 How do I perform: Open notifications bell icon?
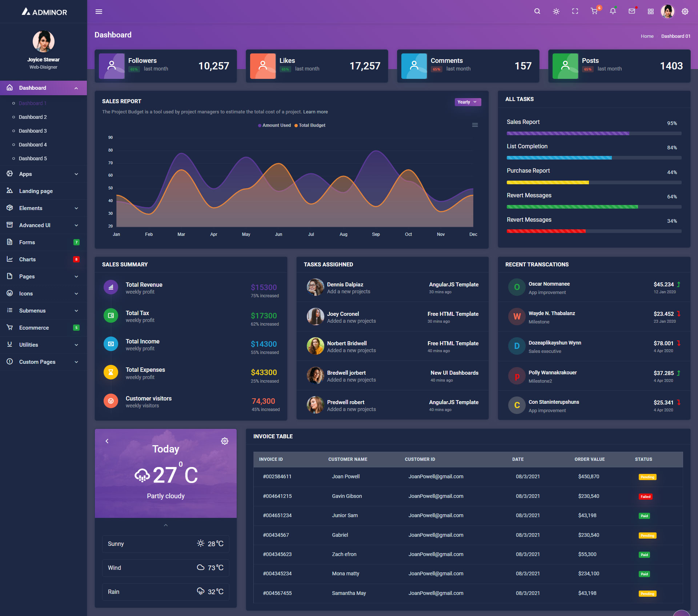pos(613,11)
